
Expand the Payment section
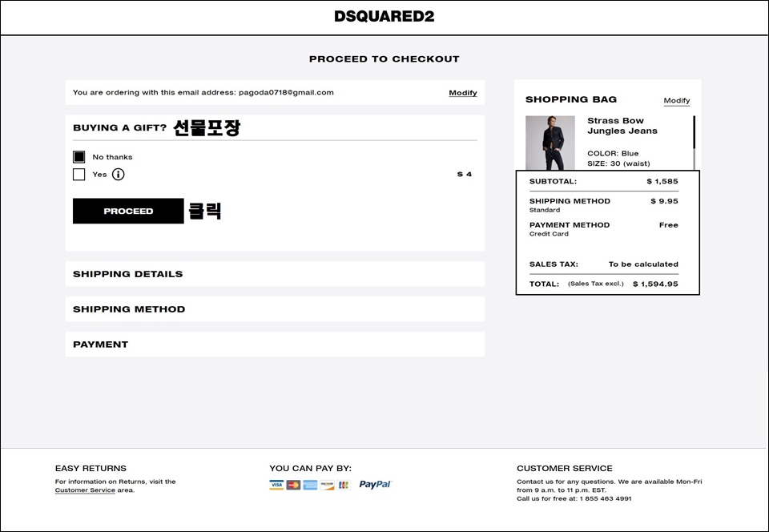pyautogui.click(x=275, y=345)
